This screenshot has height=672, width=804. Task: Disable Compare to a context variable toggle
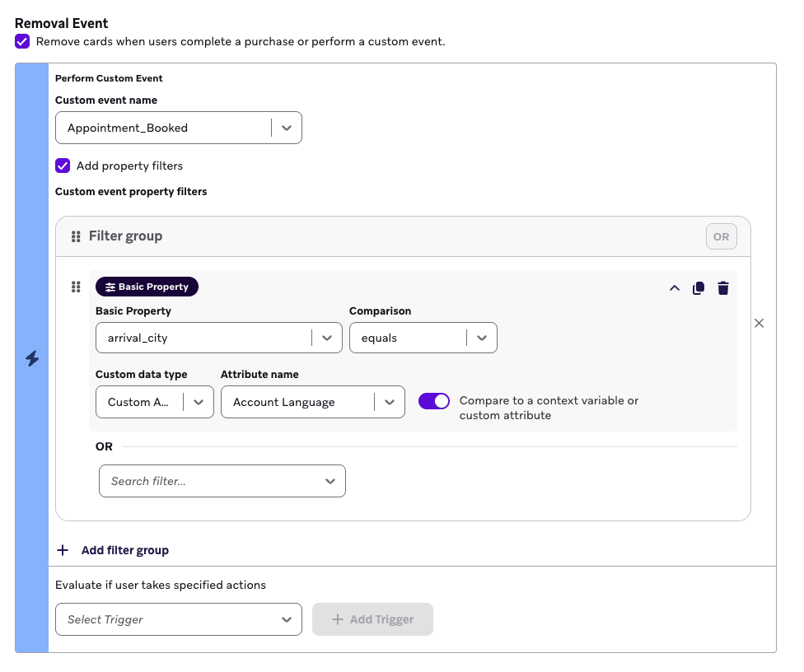coord(434,401)
